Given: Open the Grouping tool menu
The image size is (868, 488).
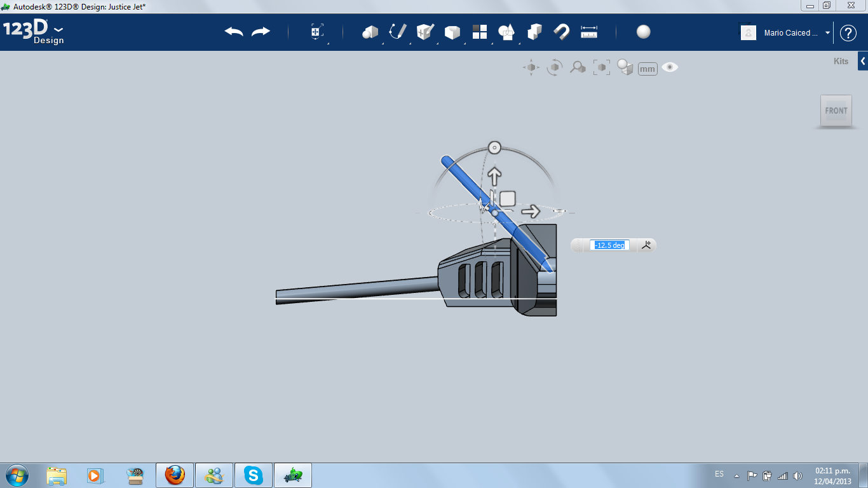Looking at the screenshot, I should (x=506, y=32).
